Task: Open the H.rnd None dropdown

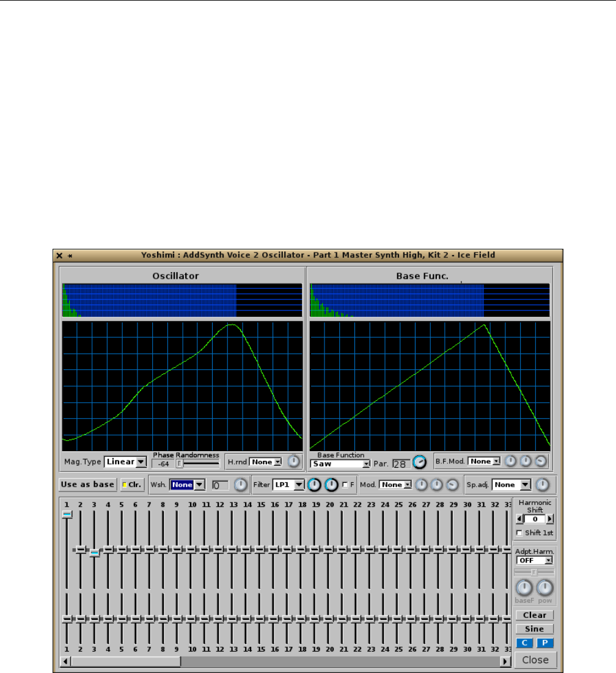Action: pyautogui.click(x=266, y=462)
